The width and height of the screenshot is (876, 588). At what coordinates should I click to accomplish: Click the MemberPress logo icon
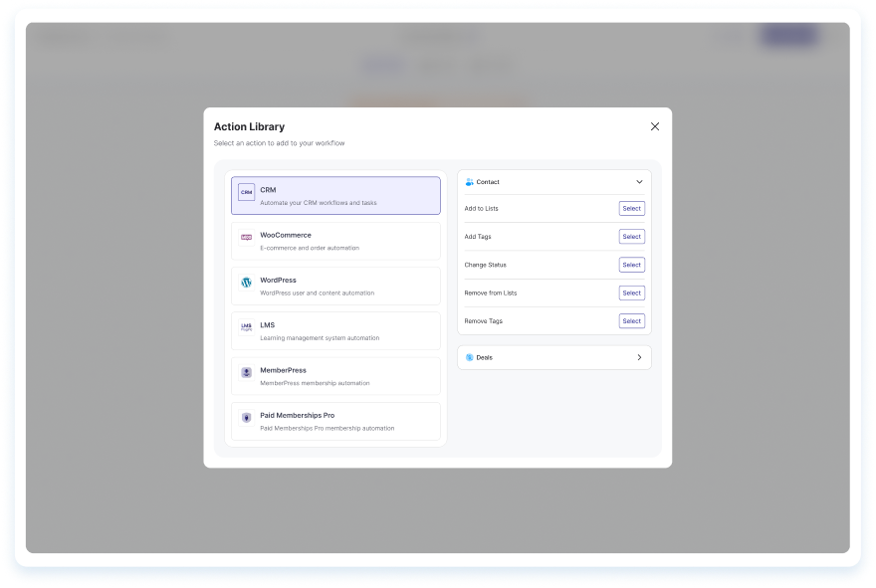click(x=247, y=372)
